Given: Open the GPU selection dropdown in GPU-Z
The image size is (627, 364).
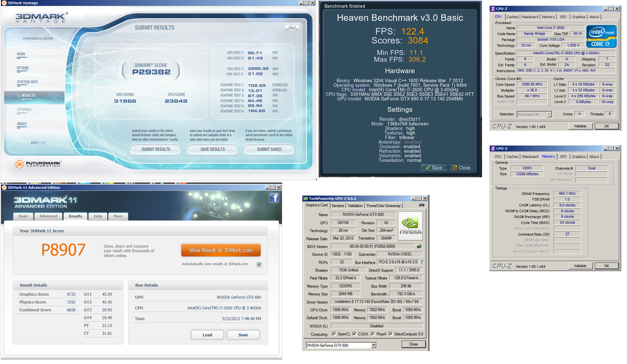Looking at the screenshot, I should pyautogui.click(x=373, y=345).
